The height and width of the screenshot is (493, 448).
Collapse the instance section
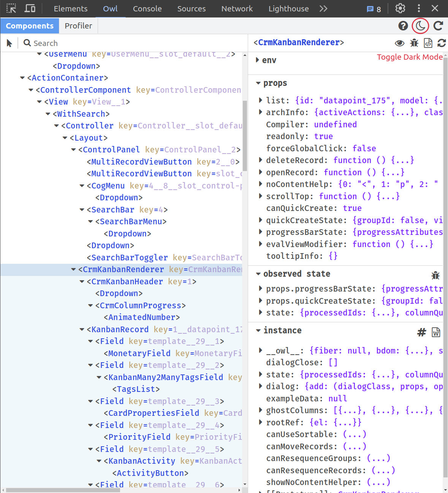pos(258,330)
